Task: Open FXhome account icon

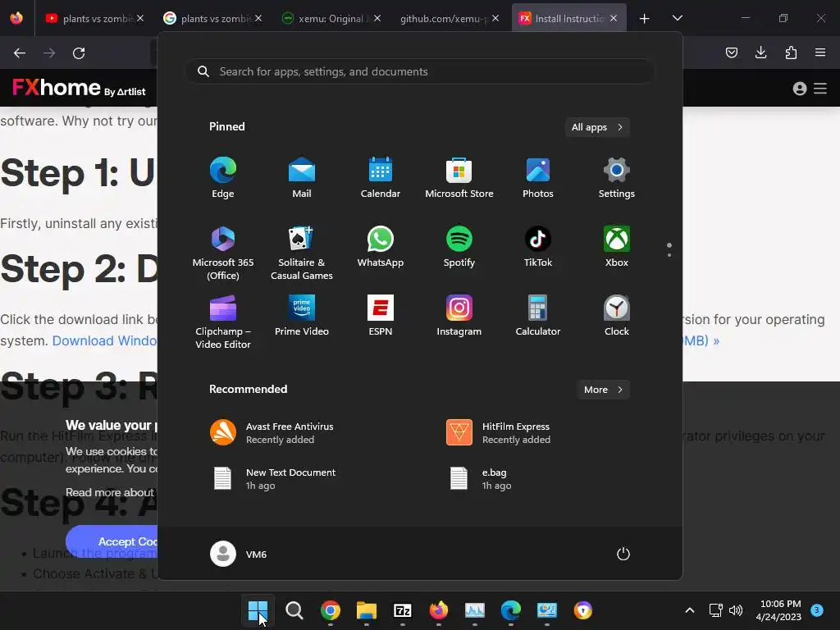Action: click(x=799, y=89)
